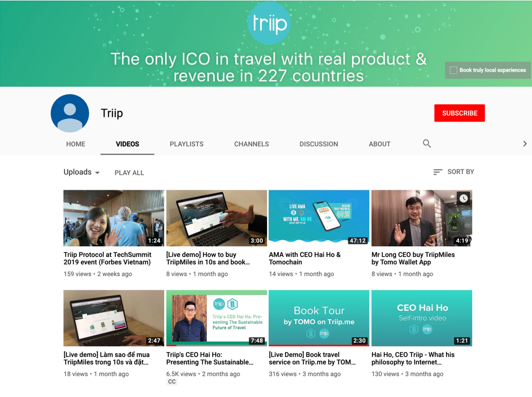Open Book travel service on Triip.me title

pos(312,358)
